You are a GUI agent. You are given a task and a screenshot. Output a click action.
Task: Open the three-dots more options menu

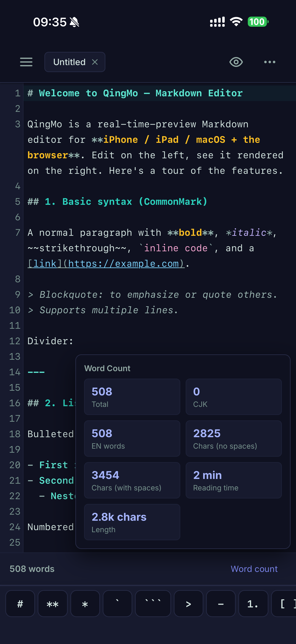point(270,62)
